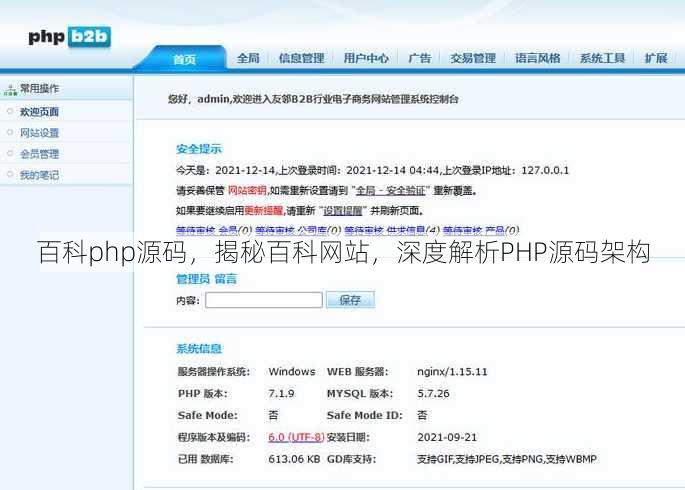This screenshot has width=685, height=490.
Task: Open the 交易管理 tab
Action: click(x=473, y=58)
